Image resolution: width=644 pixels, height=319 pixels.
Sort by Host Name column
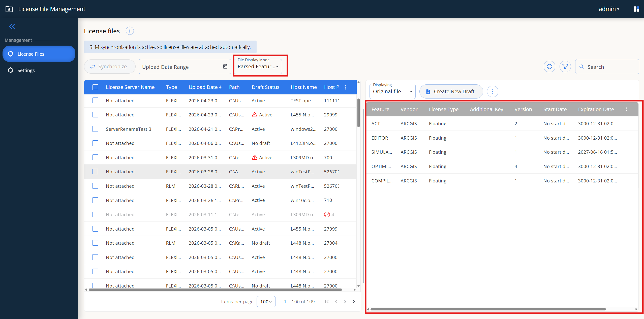[x=303, y=87]
